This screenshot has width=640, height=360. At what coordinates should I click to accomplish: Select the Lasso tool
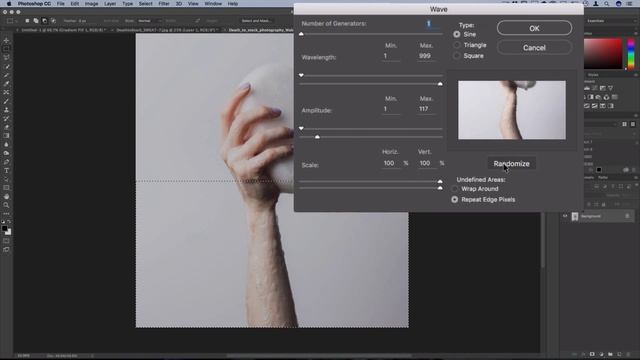(6, 58)
